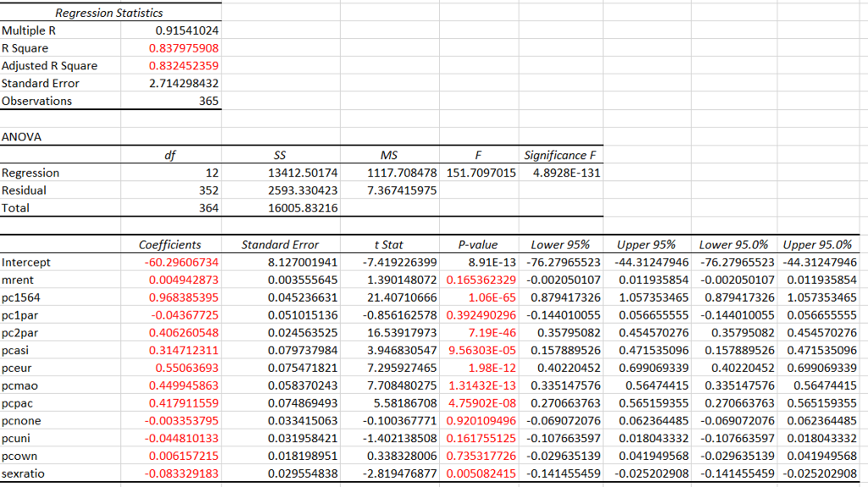Select the pcnone P-value 0.920109496
The image size is (868, 487).
tap(481, 421)
